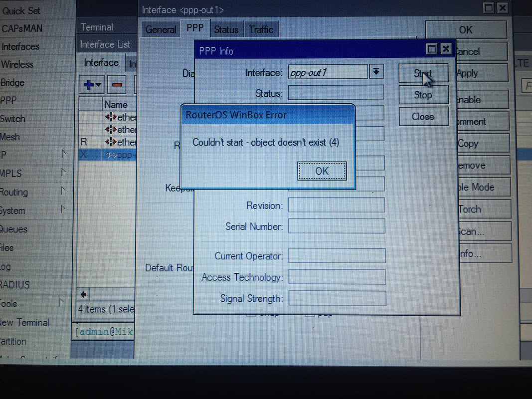532x399 pixels.
Task: Select the first ether row in list
Action: 107,117
